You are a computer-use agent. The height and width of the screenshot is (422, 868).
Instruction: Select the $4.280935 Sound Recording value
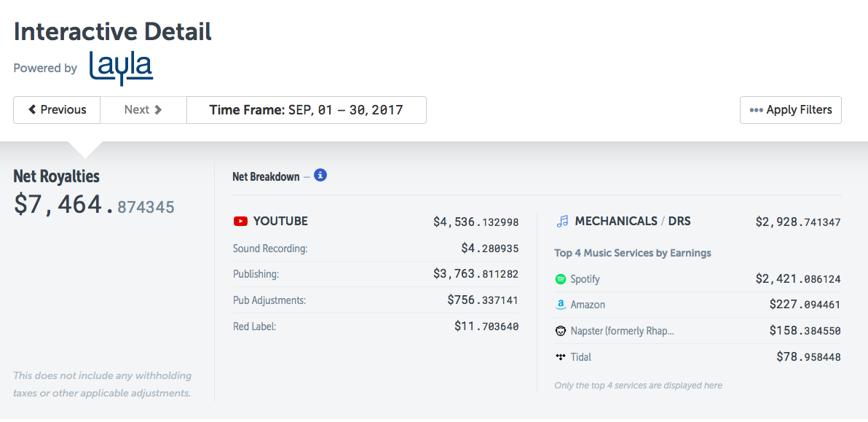coord(490,248)
